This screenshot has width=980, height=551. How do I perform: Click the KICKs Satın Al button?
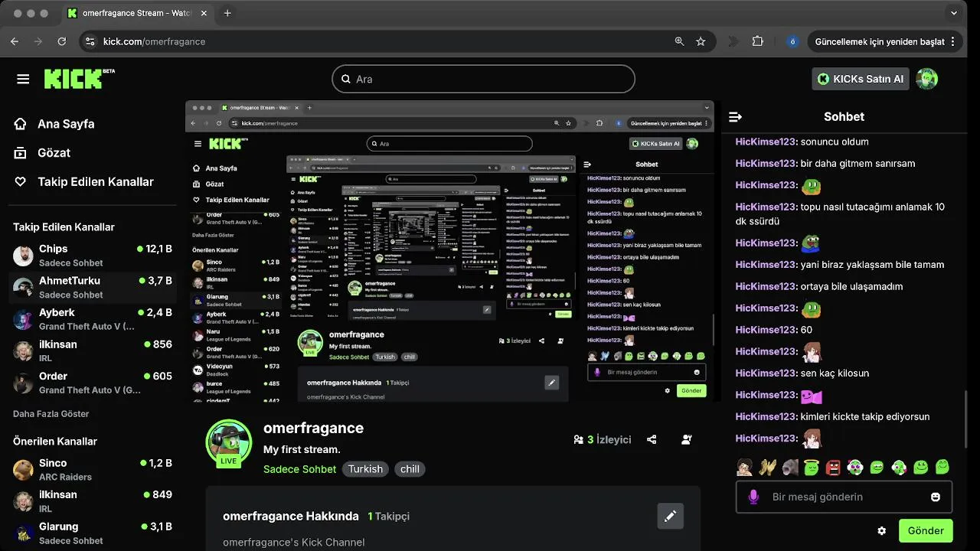coord(861,79)
